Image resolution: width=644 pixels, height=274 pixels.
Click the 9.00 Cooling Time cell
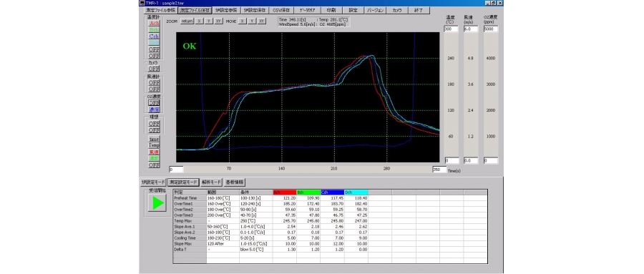point(356,238)
